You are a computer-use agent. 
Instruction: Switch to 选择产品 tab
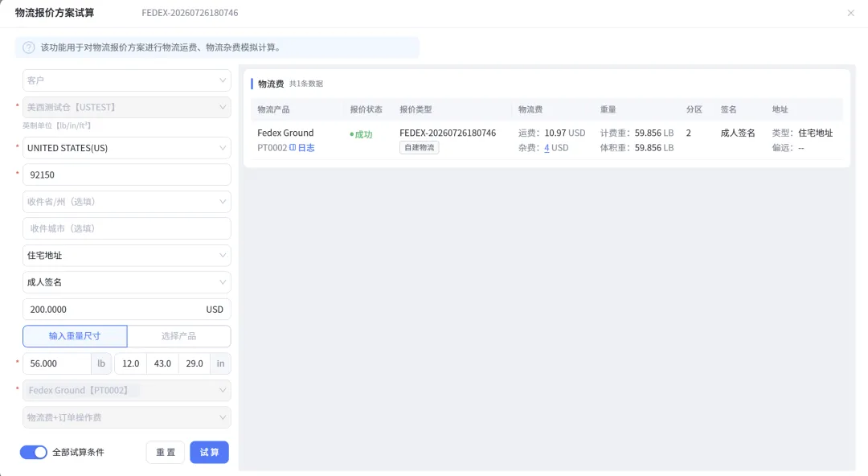(178, 336)
